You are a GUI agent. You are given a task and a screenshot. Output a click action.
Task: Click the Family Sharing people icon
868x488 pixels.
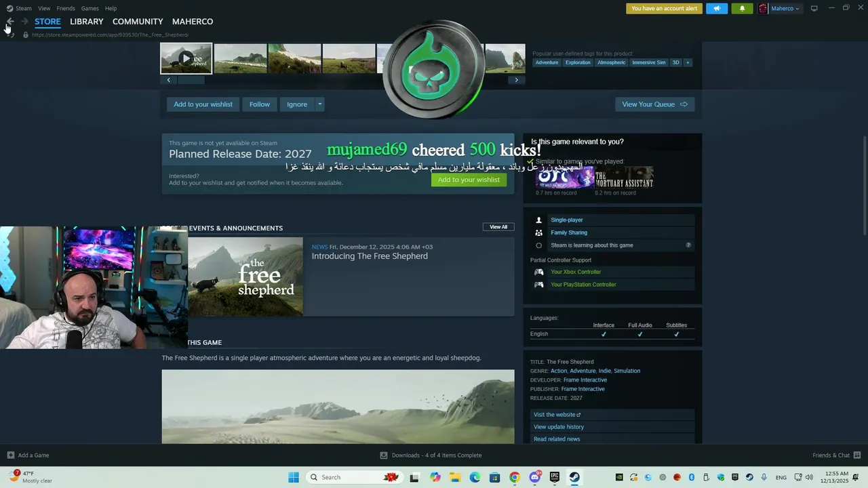pos(539,232)
